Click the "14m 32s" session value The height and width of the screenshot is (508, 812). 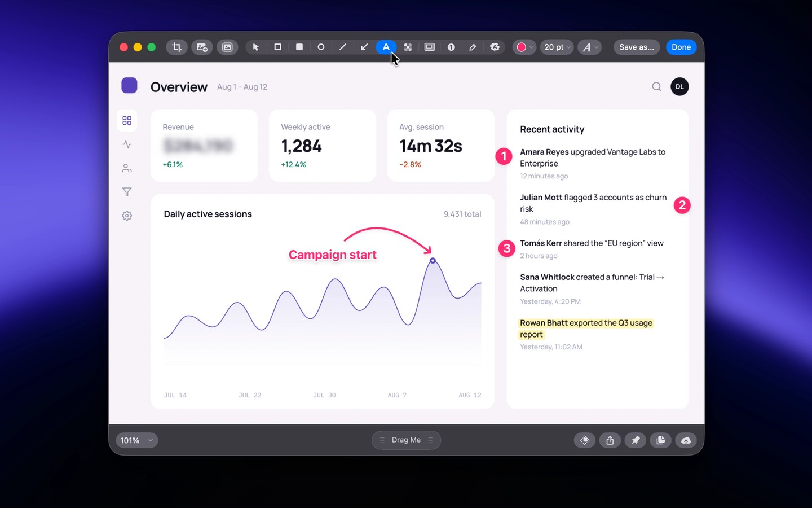pos(431,146)
